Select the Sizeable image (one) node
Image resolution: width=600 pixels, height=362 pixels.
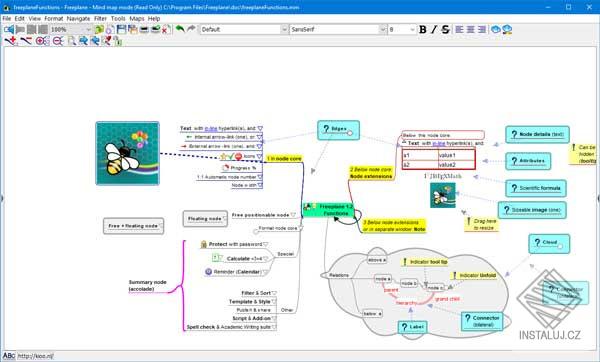[532, 210]
